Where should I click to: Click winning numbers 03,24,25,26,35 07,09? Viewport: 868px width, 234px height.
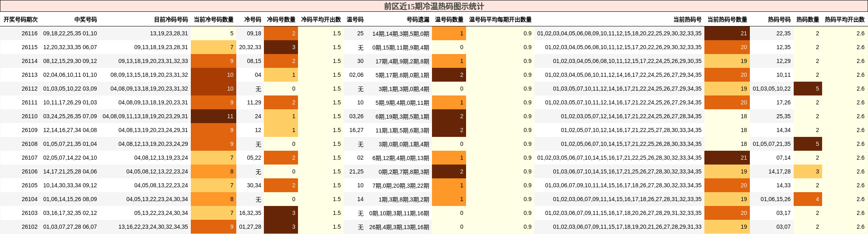[x=70, y=116]
